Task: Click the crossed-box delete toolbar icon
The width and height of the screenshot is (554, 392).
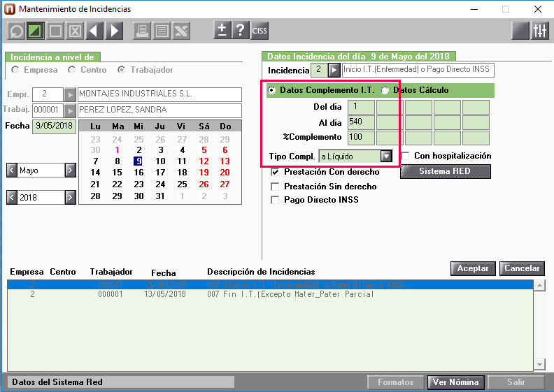Action: click(75, 31)
